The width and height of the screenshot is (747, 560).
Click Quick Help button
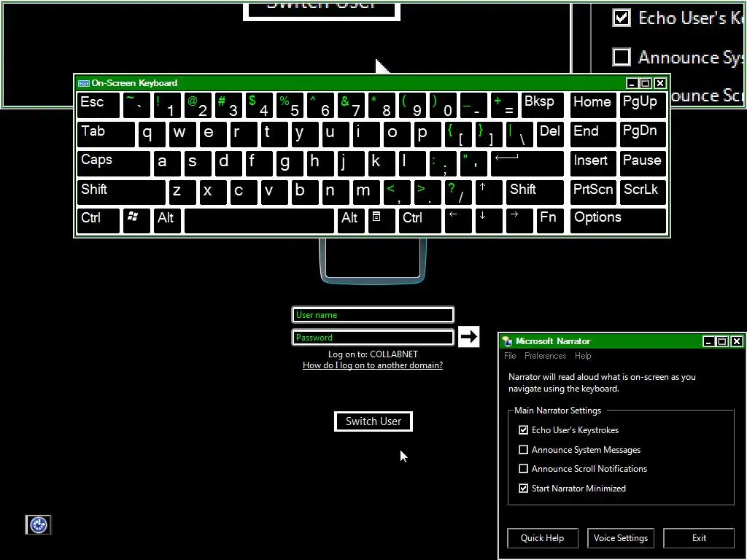(542, 537)
